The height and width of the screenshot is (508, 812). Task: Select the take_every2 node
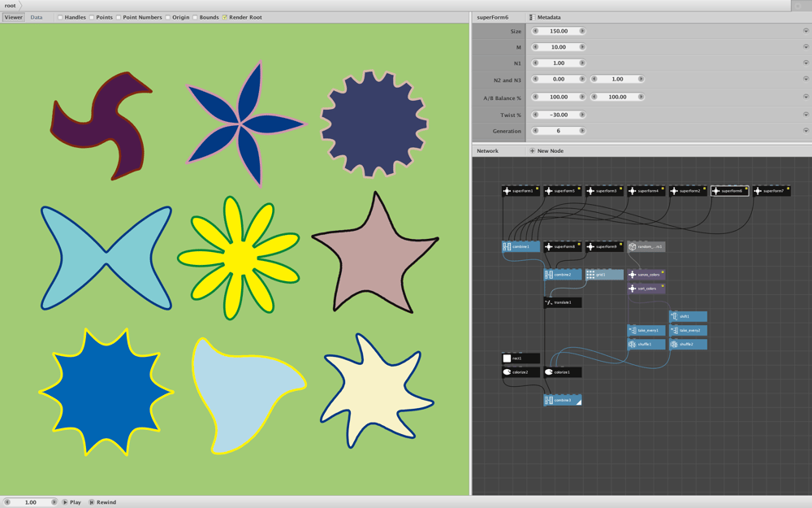tap(689, 330)
